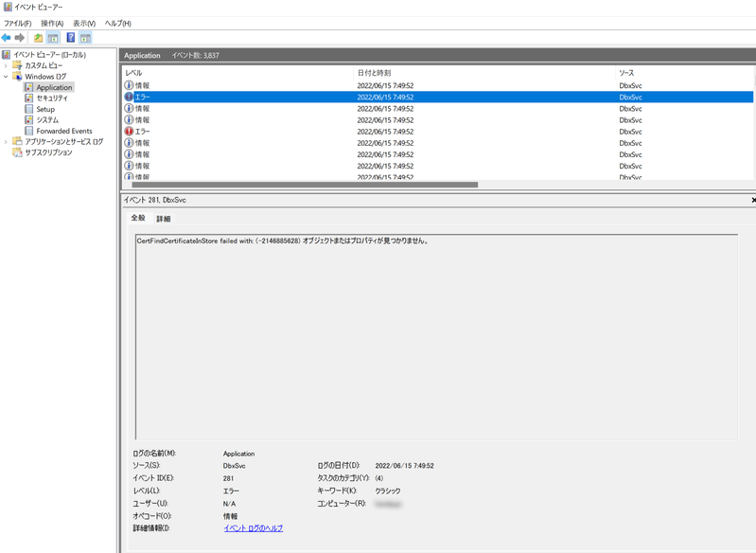This screenshot has height=553, width=756.
Task: Click the Show/Hide console tree toolbar icon
Action: 53,38
